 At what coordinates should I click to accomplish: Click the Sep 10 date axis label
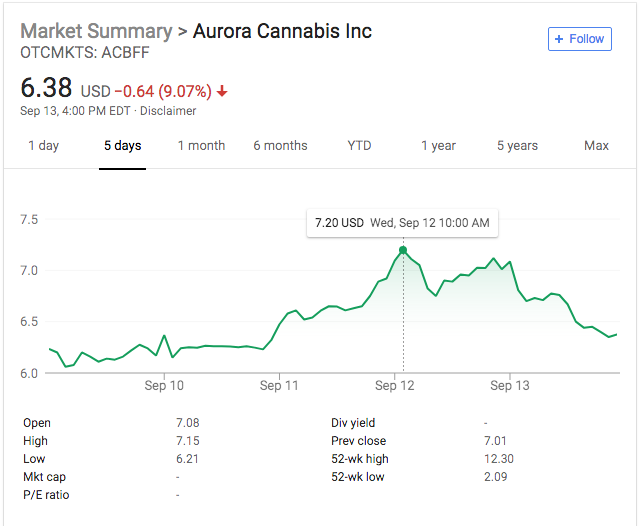[164, 385]
